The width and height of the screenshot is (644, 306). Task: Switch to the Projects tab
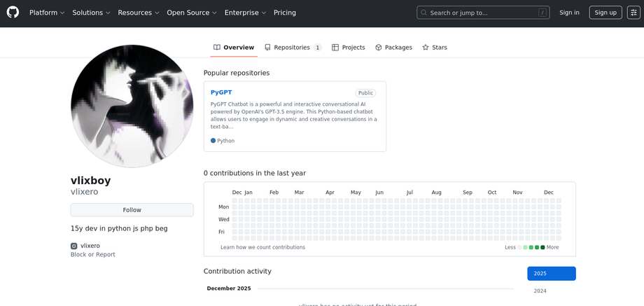pyautogui.click(x=349, y=48)
